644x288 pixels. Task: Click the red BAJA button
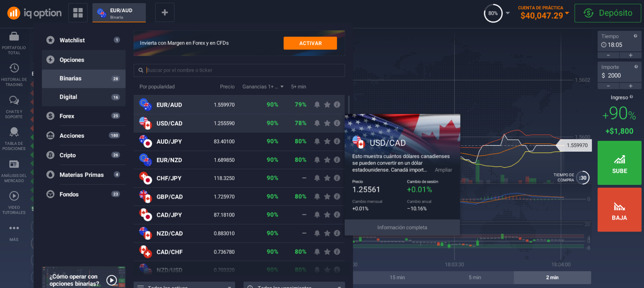tap(619, 210)
